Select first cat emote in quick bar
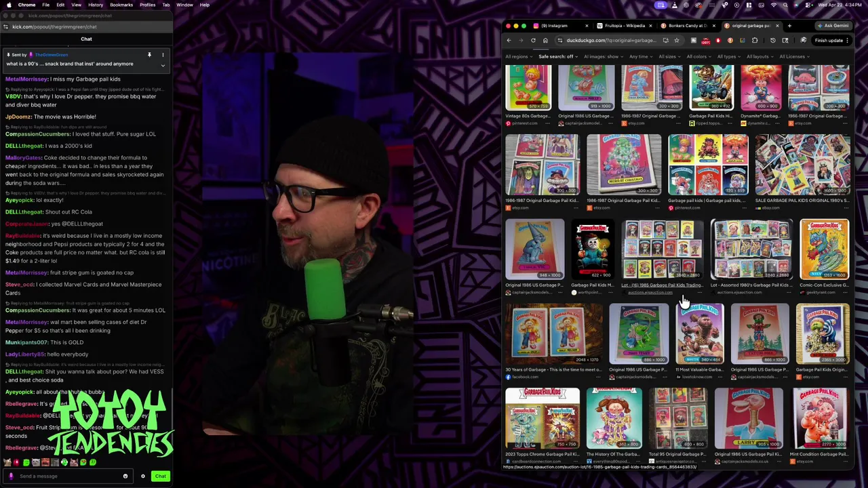Viewport: 868px width, 488px height. coord(7,463)
